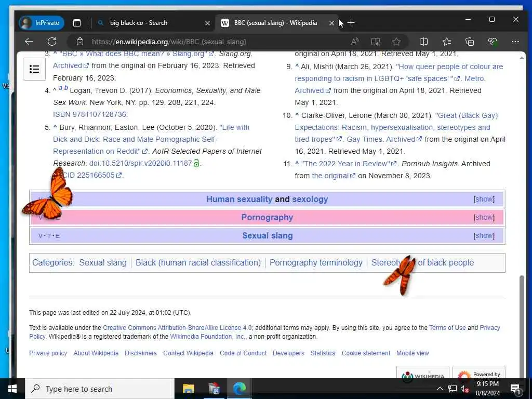This screenshot has width=532, height=399.
Task: Click green open-access lock icon
Action: [x=196, y=164]
